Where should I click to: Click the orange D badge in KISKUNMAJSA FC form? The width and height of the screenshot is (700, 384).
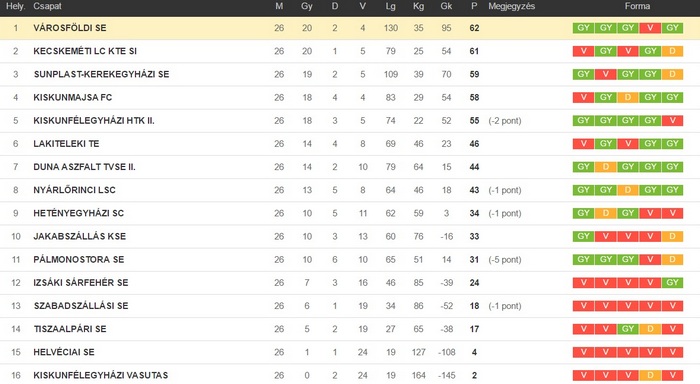click(x=628, y=97)
